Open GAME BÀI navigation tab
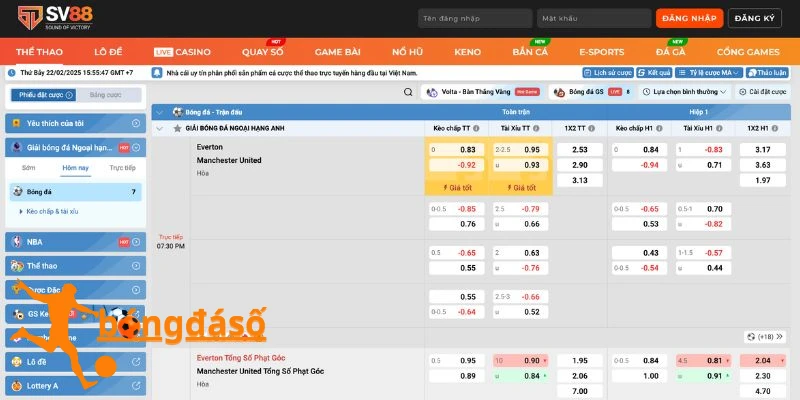 (x=338, y=52)
